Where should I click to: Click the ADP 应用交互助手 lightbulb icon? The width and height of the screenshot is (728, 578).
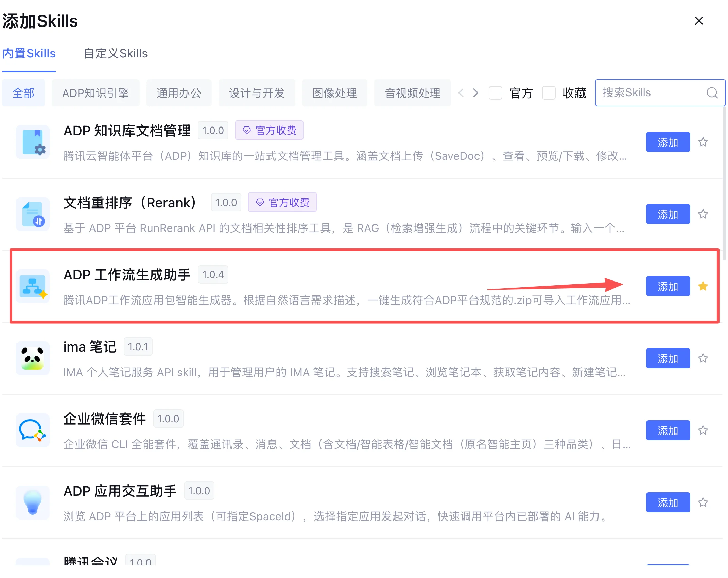pyautogui.click(x=33, y=503)
